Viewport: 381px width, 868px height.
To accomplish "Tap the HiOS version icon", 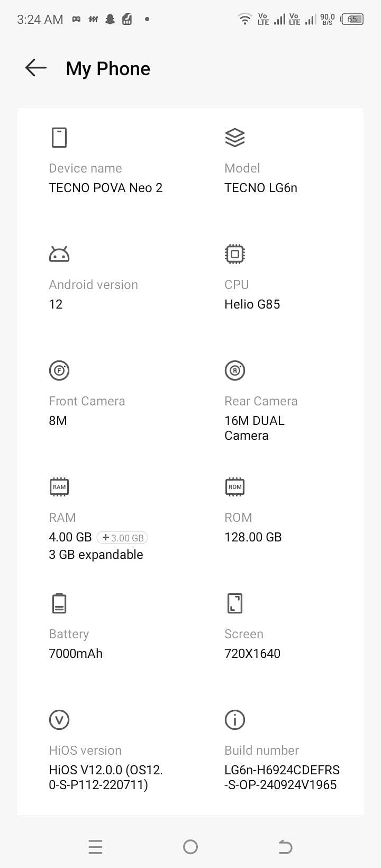I will [x=59, y=720].
